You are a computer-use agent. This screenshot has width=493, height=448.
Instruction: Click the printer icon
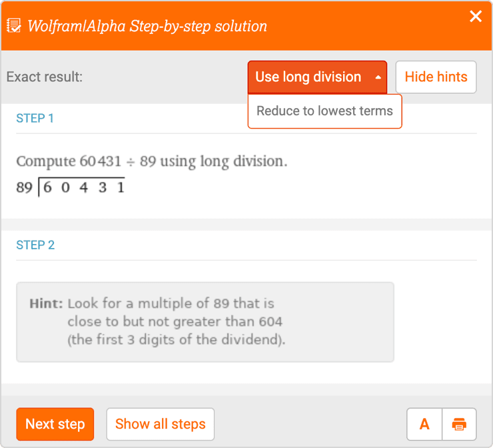coord(458,424)
